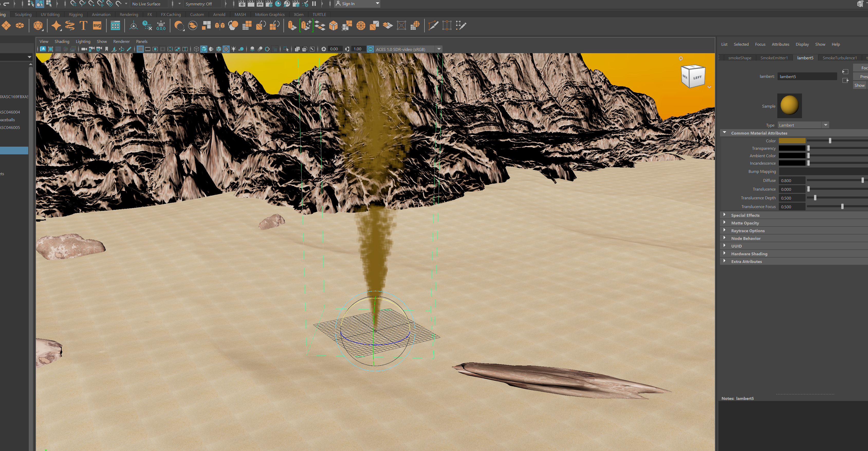Click the viewport bookmarks icon

click(x=106, y=49)
